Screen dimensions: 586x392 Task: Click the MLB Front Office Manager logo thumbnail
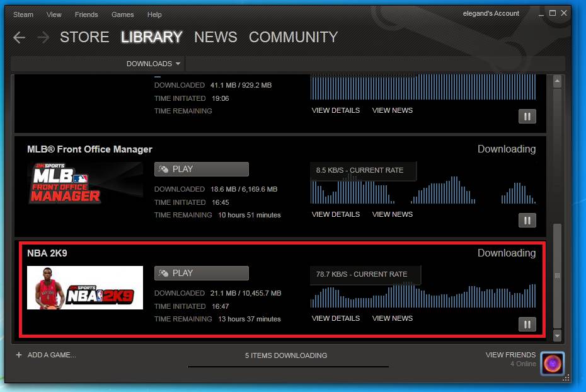tap(85, 183)
